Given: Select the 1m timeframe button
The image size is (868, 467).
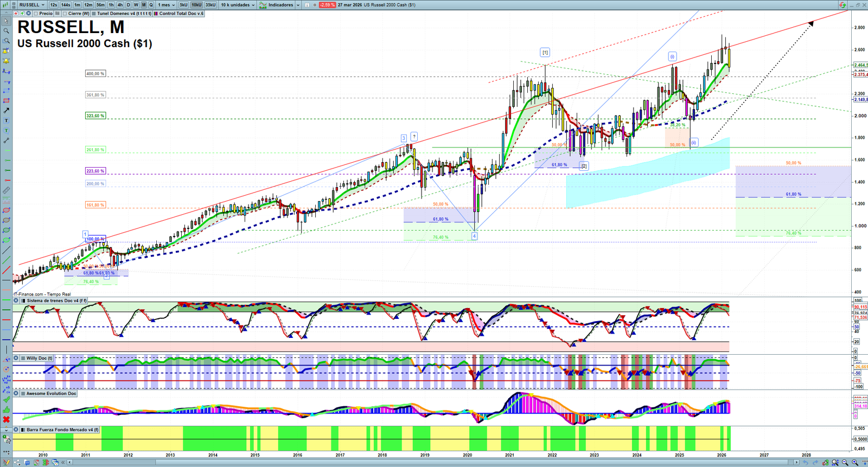Looking at the screenshot, I should (78, 5).
